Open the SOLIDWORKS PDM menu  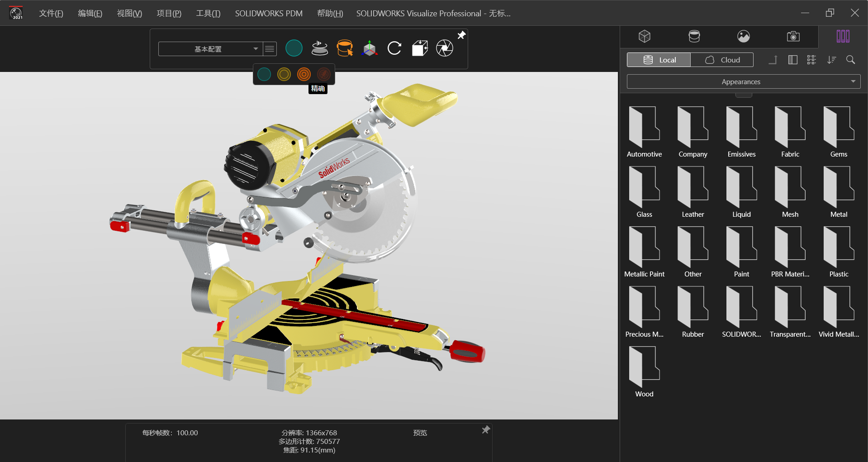pos(269,14)
